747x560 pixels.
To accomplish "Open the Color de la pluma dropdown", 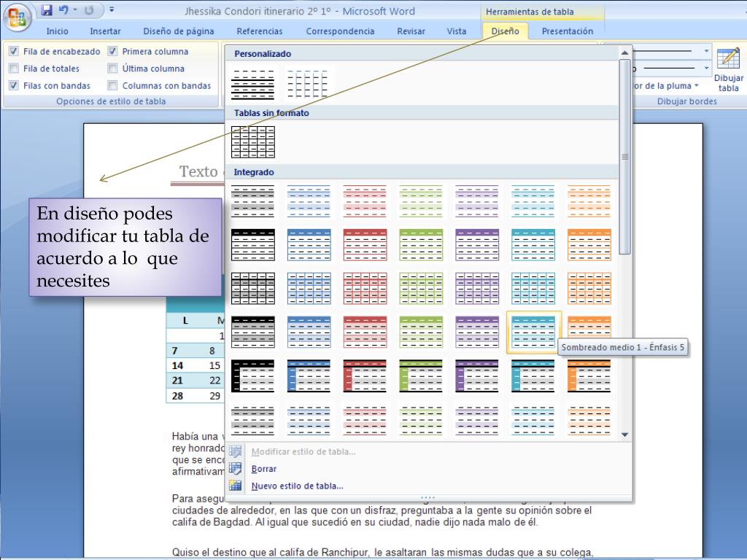I will [697, 85].
